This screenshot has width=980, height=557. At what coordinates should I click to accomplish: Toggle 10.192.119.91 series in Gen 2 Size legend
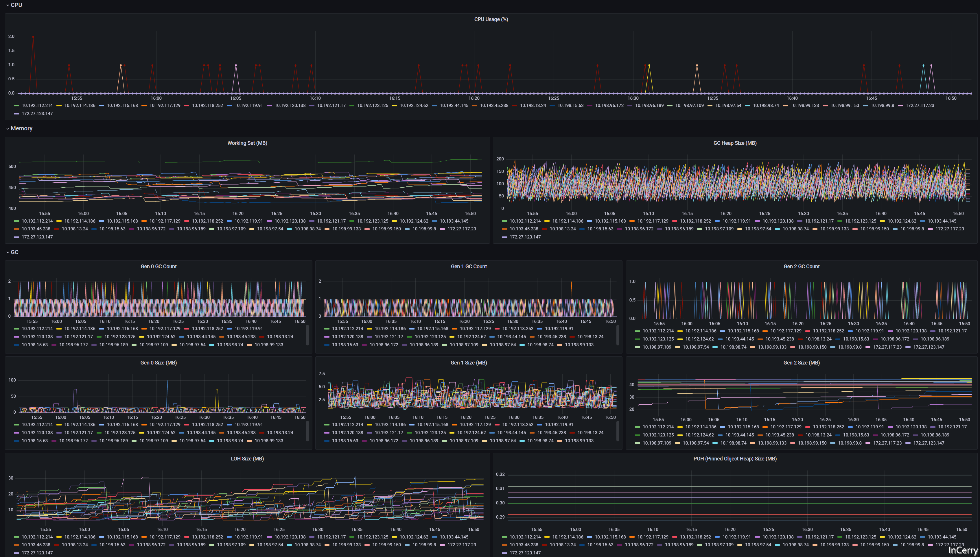coord(870,427)
